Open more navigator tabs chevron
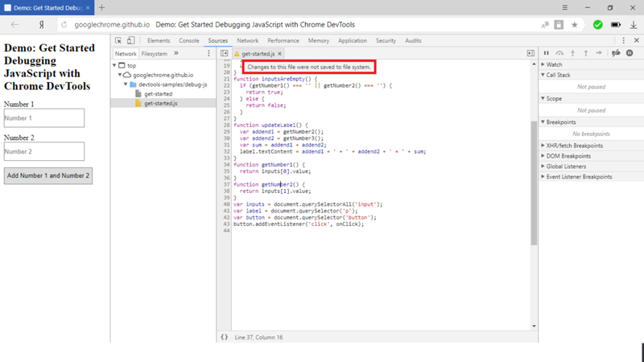 tap(176, 53)
